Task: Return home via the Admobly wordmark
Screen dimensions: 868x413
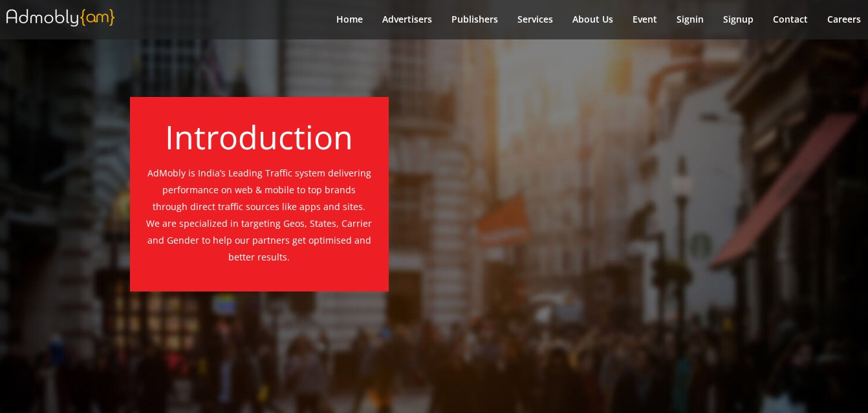Action: point(42,17)
